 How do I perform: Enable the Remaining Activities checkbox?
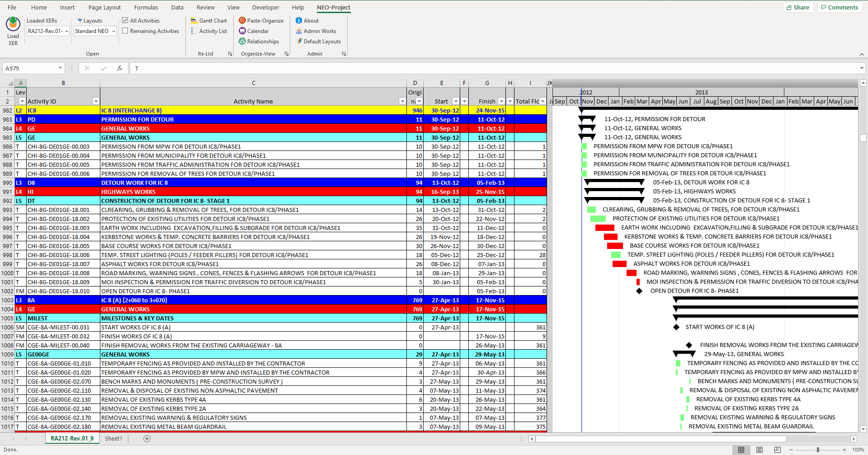click(x=125, y=31)
